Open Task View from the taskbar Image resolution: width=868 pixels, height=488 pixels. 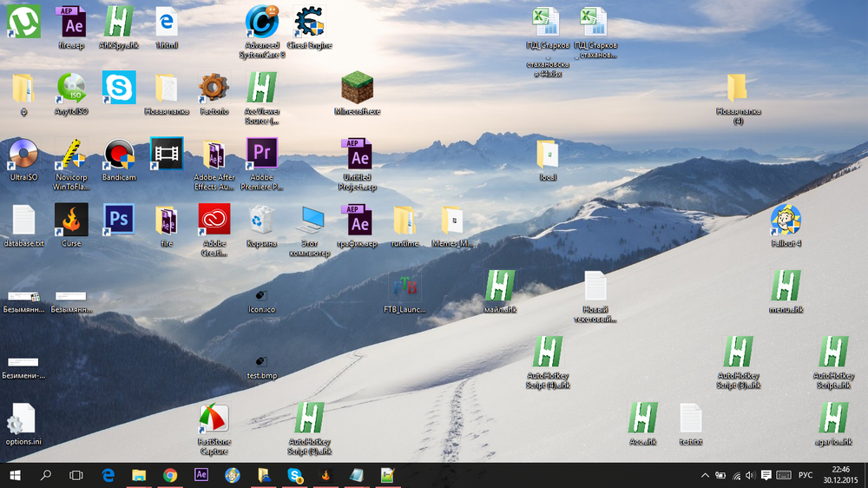pos(76,475)
